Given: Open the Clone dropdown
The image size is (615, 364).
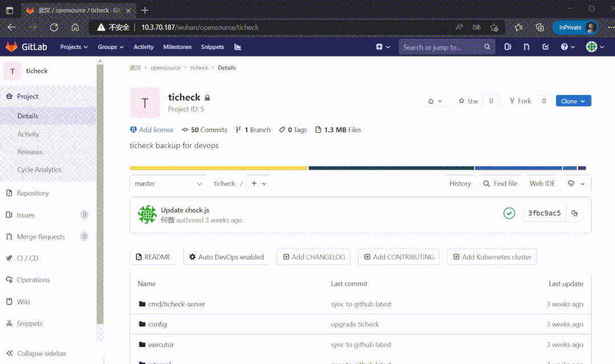Looking at the screenshot, I should coord(573,101).
